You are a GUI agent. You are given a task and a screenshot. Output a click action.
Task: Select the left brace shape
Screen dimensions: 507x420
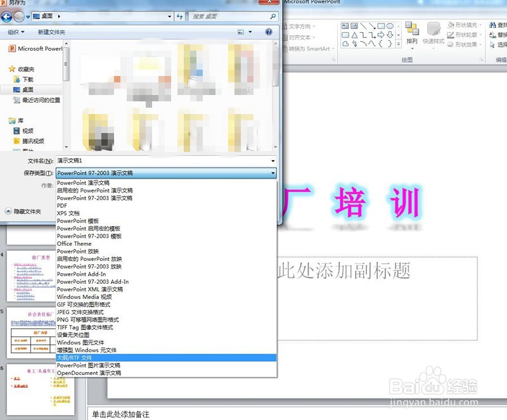coord(381,44)
